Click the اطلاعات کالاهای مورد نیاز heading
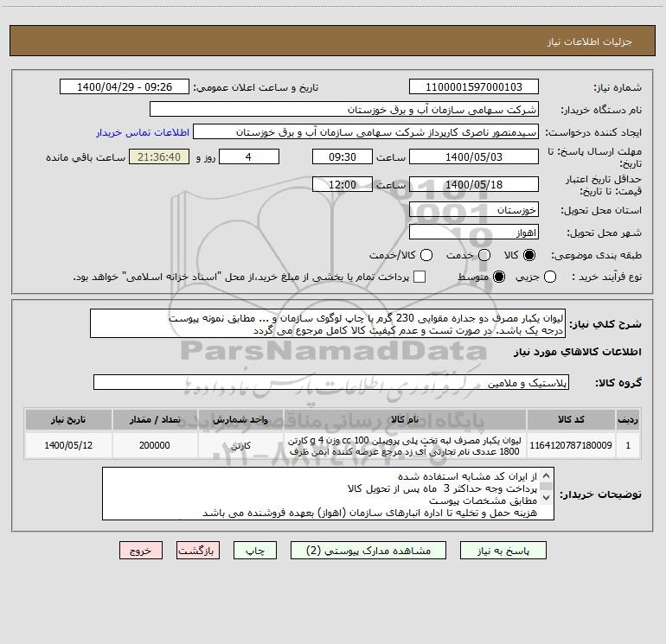Image resolution: width=666 pixels, height=644 pixels. point(578,352)
